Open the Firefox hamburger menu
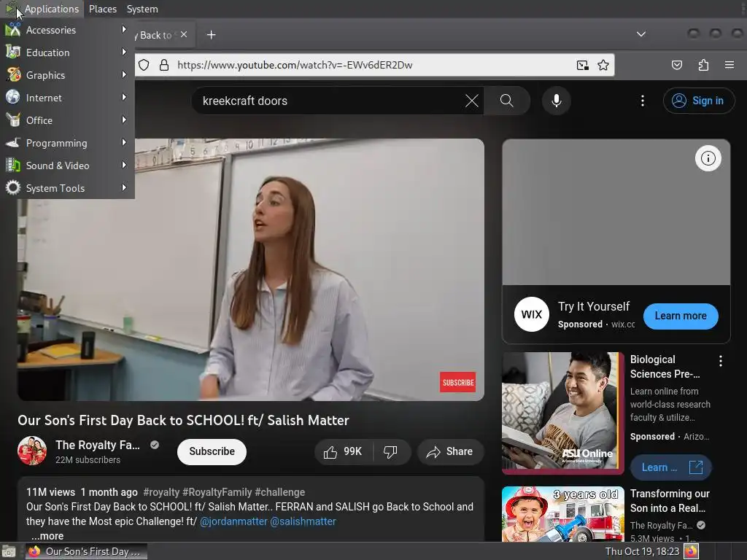 tap(729, 65)
